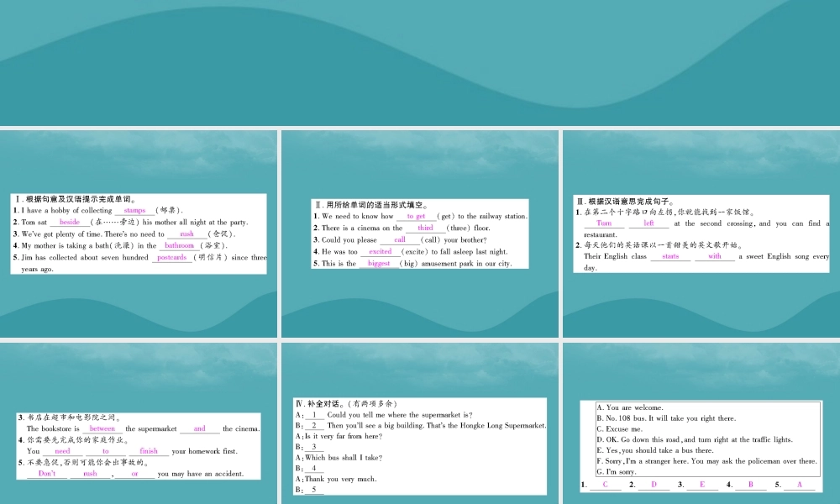Click pink answer 'C' for number 1
The height and width of the screenshot is (504, 840).
[605, 484]
